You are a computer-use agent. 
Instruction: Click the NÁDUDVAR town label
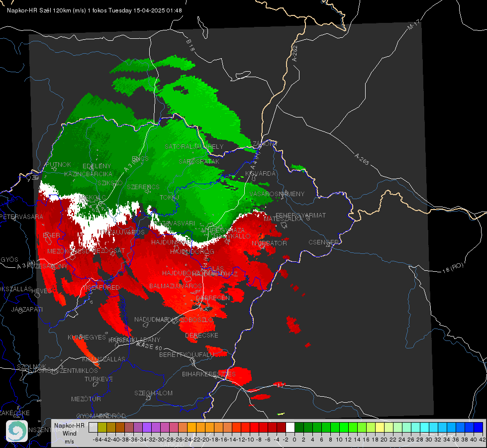[151, 319]
